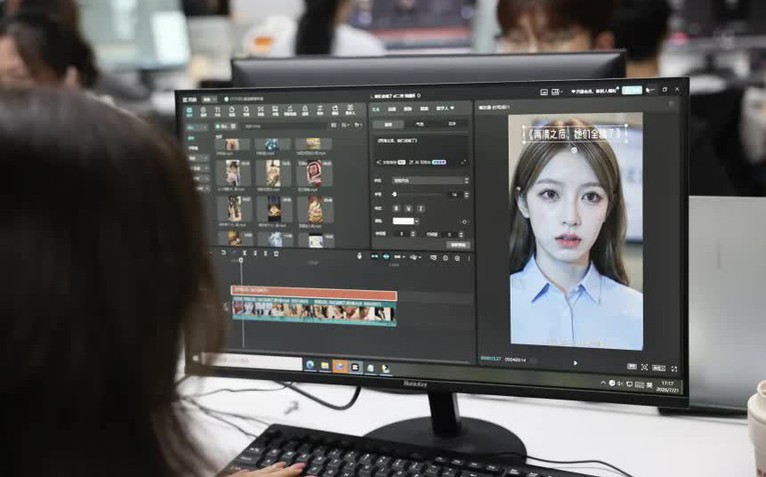Click the expand arrows icon in text box
766x477 pixels.
tap(464, 162)
